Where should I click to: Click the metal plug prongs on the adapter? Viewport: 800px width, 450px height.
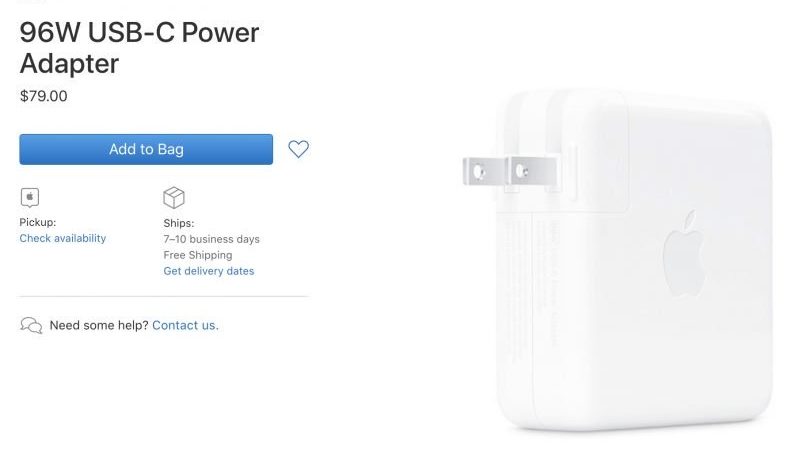point(509,171)
